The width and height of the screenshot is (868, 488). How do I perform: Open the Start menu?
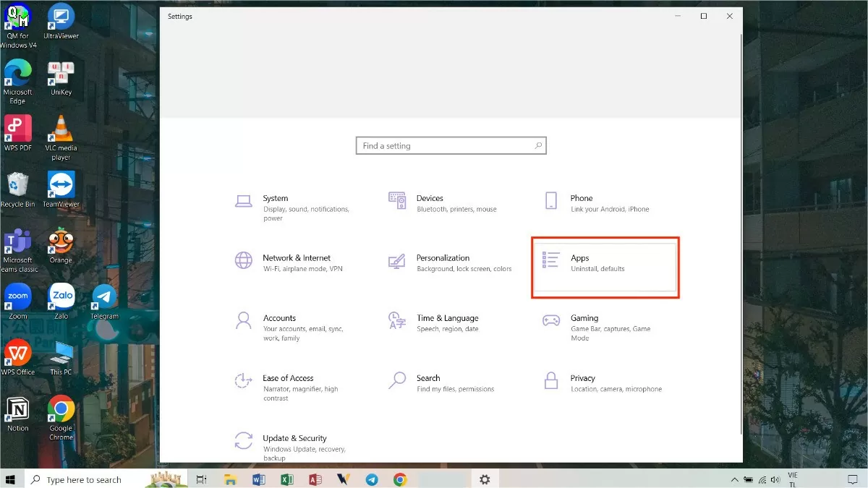click(x=10, y=479)
